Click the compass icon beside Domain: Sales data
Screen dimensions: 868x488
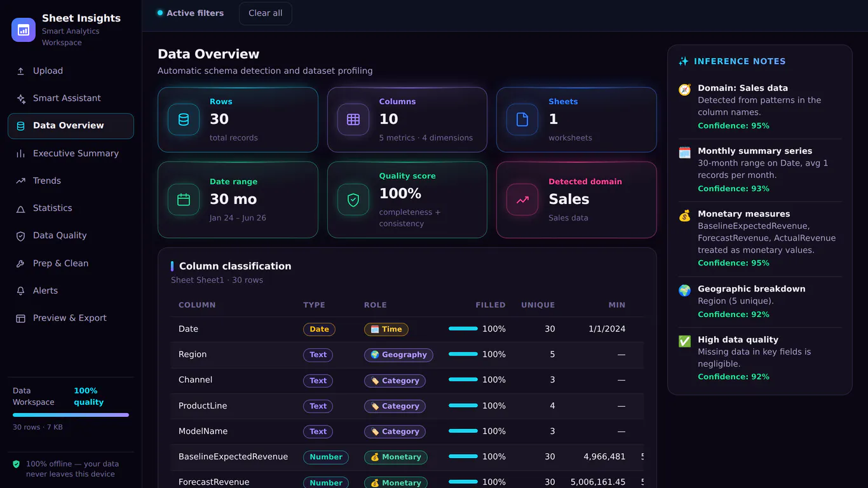[x=684, y=90]
